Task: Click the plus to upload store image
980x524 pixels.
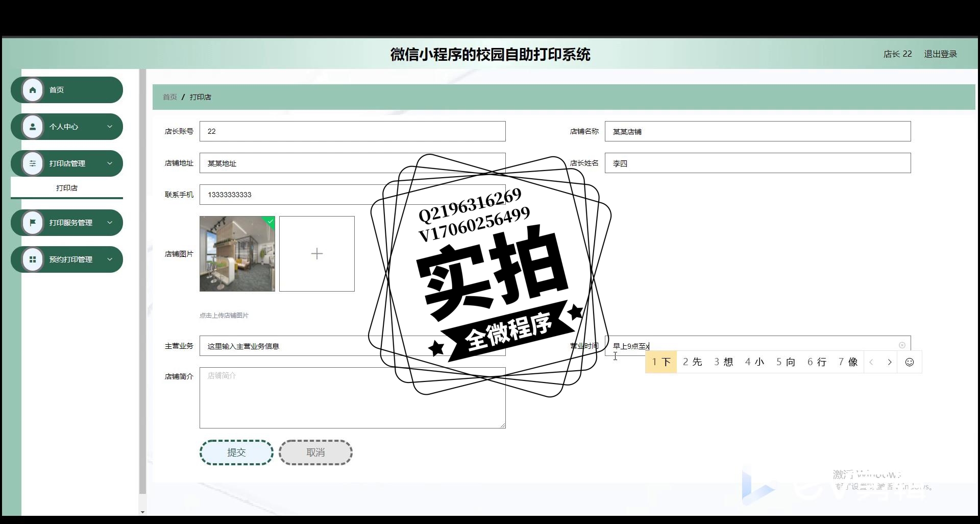Action: 316,254
